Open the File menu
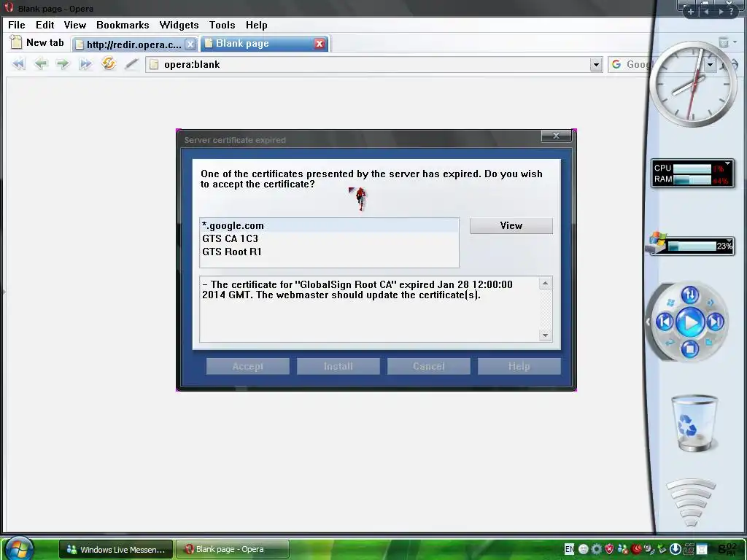The width and height of the screenshot is (747, 560). point(17,25)
